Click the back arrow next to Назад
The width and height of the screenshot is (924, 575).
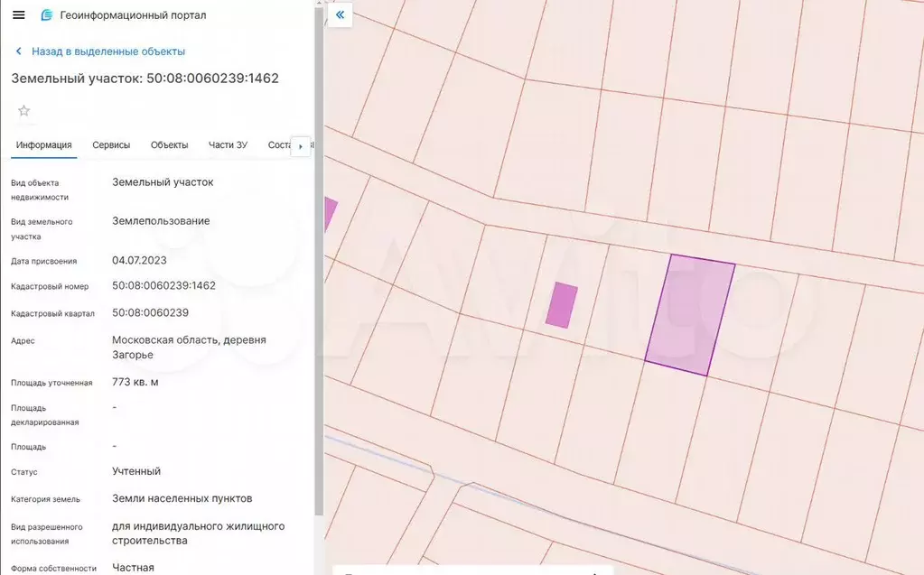tap(19, 51)
